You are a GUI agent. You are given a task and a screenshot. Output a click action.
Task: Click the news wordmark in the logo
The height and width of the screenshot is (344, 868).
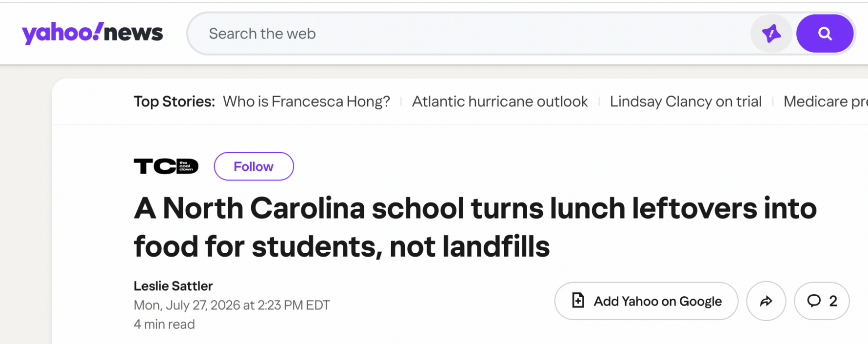133,33
